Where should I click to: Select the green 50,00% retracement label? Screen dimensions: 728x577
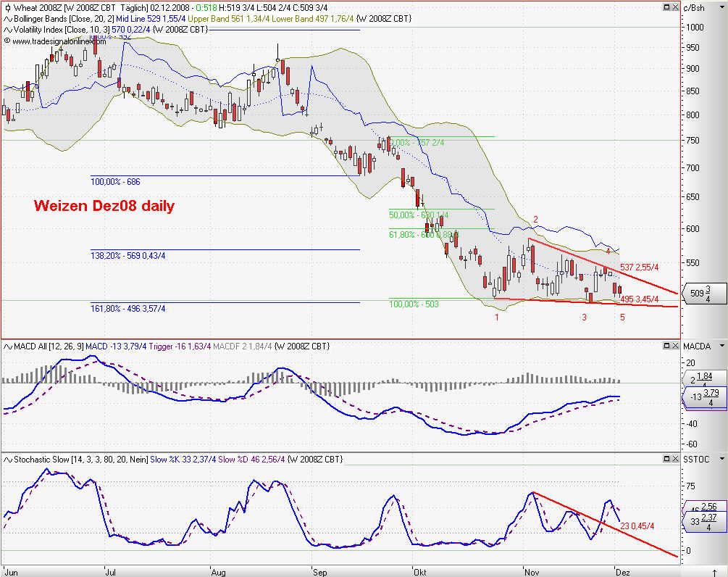click(x=419, y=215)
